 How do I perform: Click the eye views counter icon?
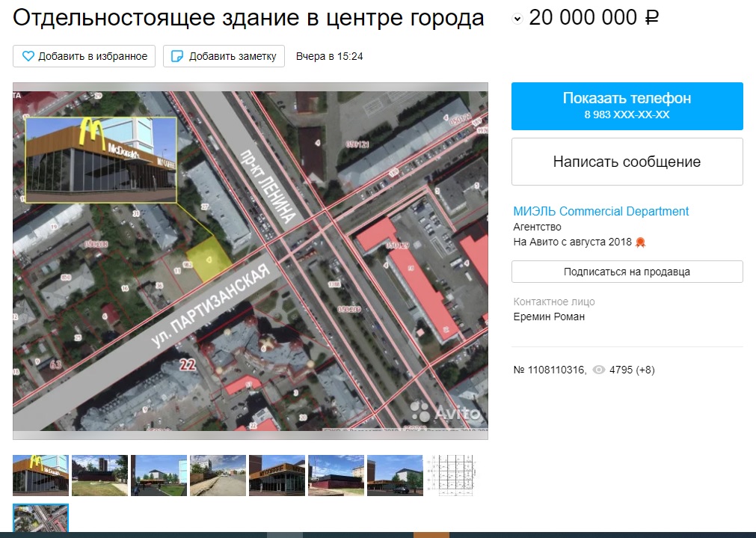point(598,370)
